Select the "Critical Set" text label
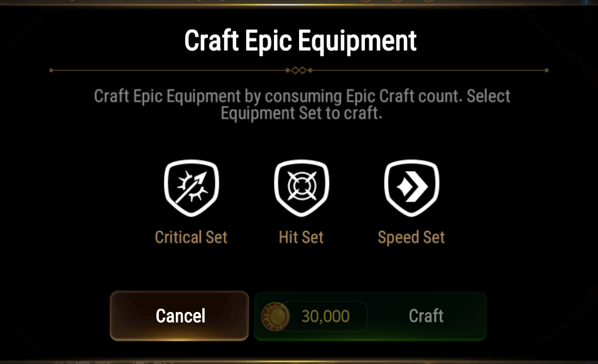The height and width of the screenshot is (364, 598). tap(191, 237)
